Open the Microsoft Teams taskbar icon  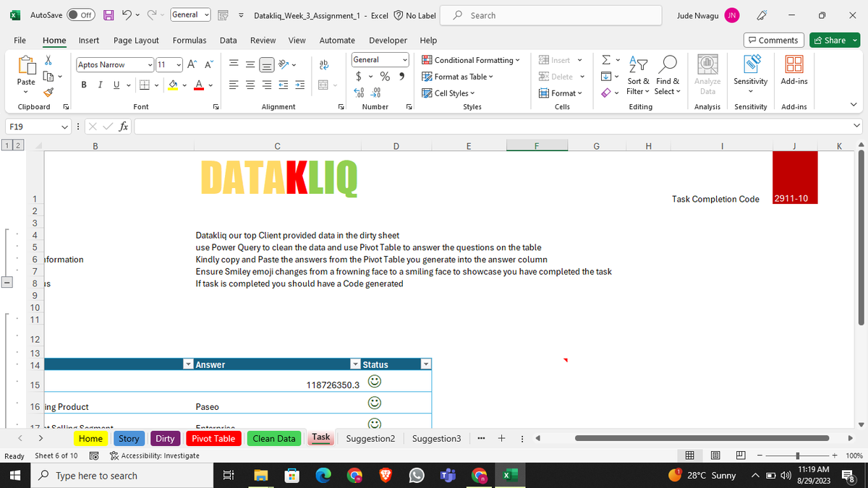(448, 476)
